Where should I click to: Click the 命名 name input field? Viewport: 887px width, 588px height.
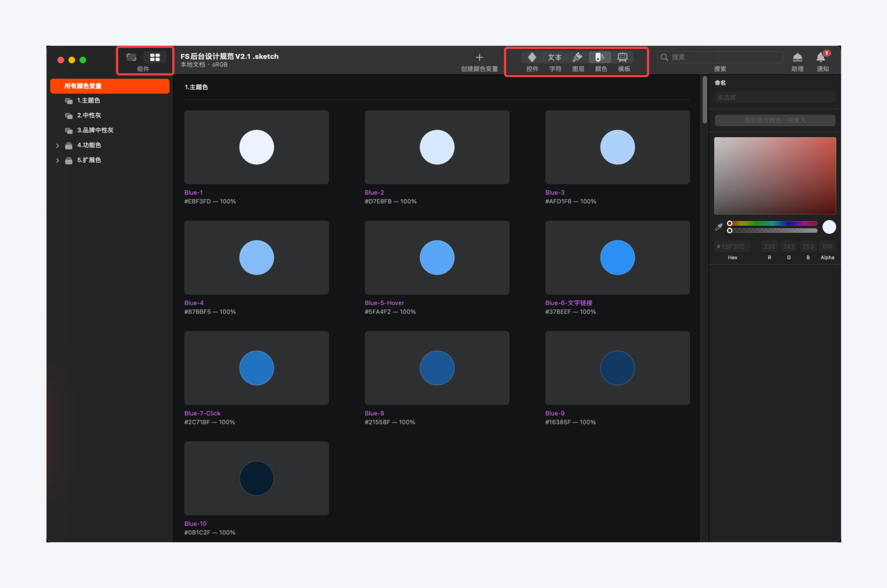pos(775,98)
